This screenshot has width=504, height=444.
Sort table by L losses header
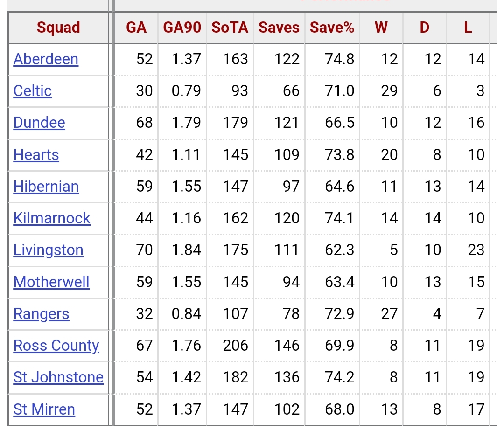[468, 28]
